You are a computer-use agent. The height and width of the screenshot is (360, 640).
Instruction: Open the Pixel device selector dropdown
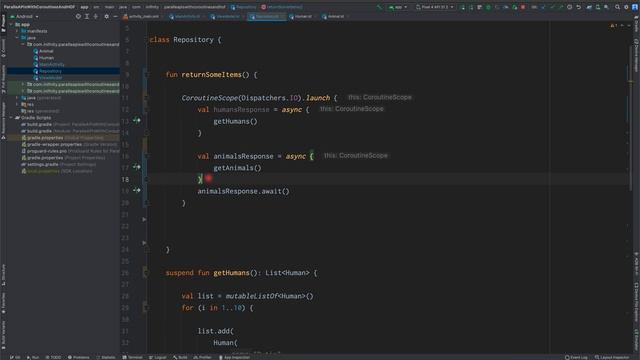[435, 7]
